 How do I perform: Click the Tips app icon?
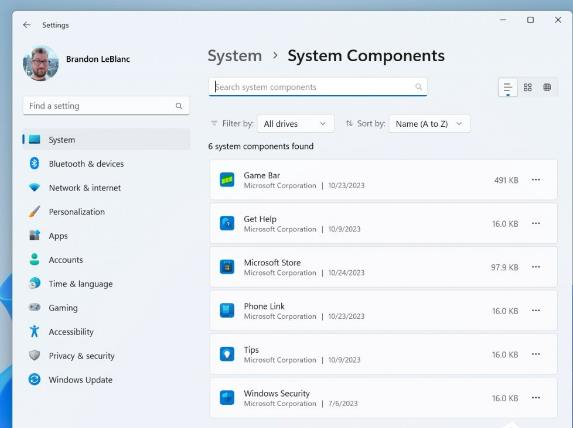tap(227, 354)
